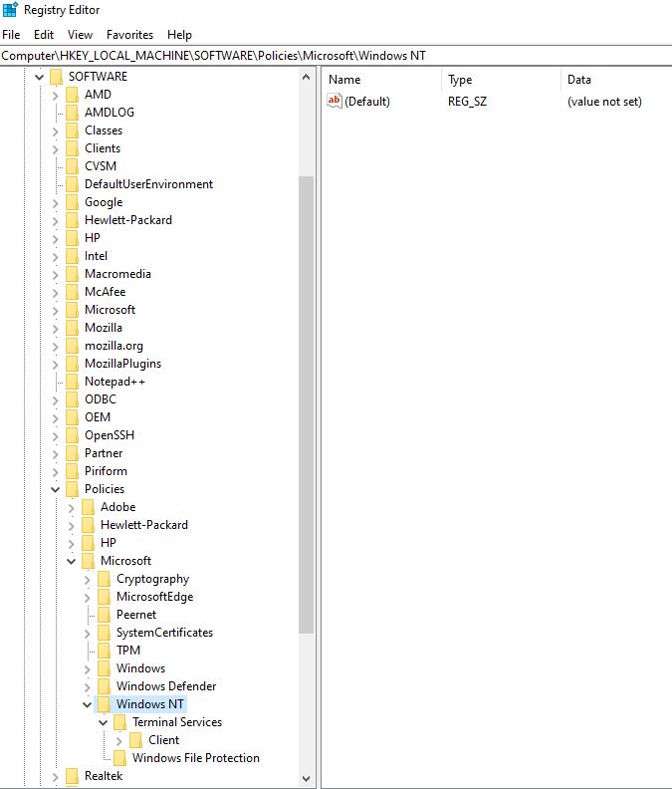Image resolution: width=672 pixels, height=789 pixels.
Task: Collapse the Policies key
Action: pyautogui.click(x=56, y=489)
